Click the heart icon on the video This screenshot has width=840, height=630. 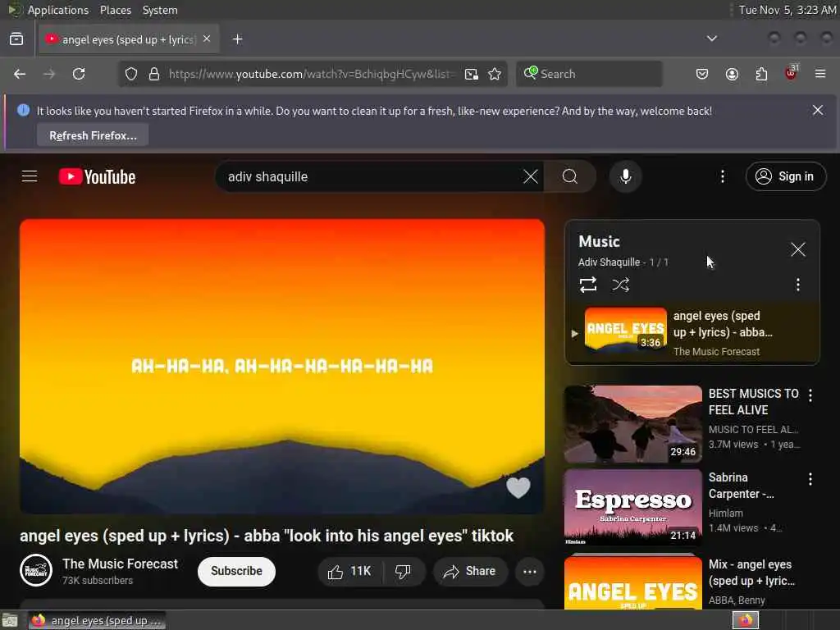pyautogui.click(x=518, y=487)
